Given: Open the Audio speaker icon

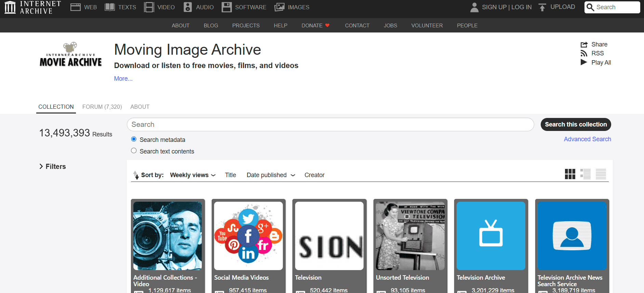Looking at the screenshot, I should [x=188, y=7].
